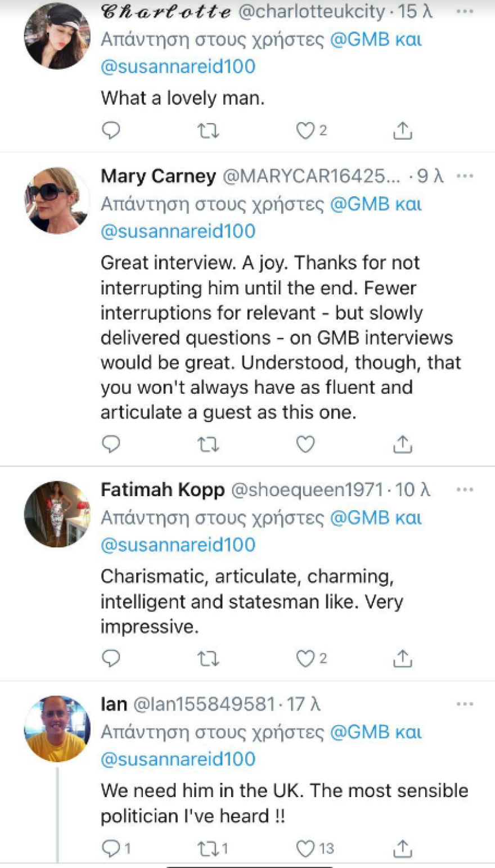Reply to Mary Carney's tweet
495x868 pixels.
(111, 444)
